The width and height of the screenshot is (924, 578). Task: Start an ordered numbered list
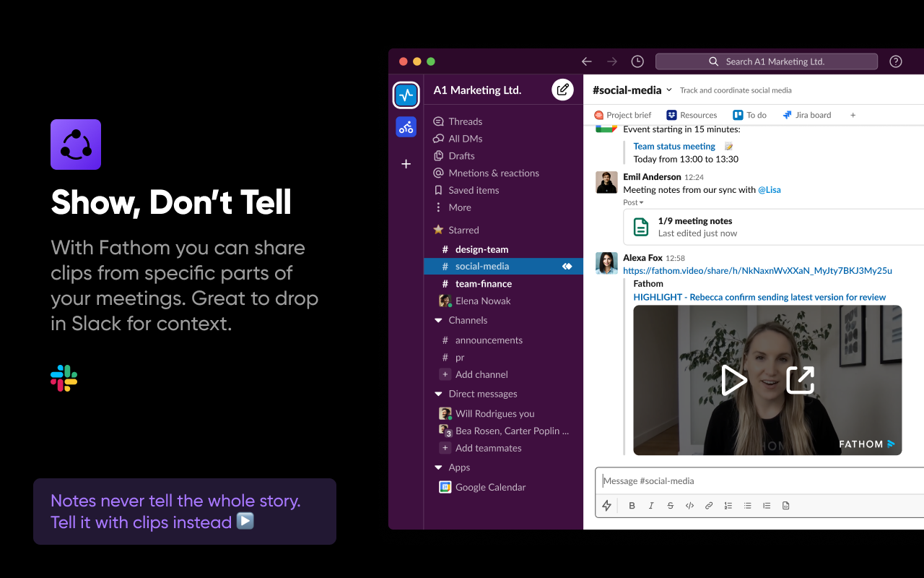[728, 506]
